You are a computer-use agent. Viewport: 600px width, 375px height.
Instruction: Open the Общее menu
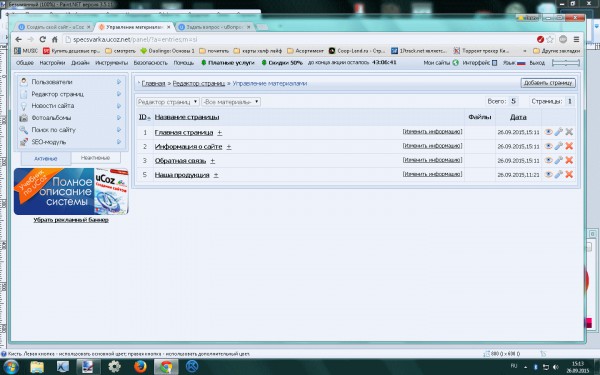click(24, 62)
